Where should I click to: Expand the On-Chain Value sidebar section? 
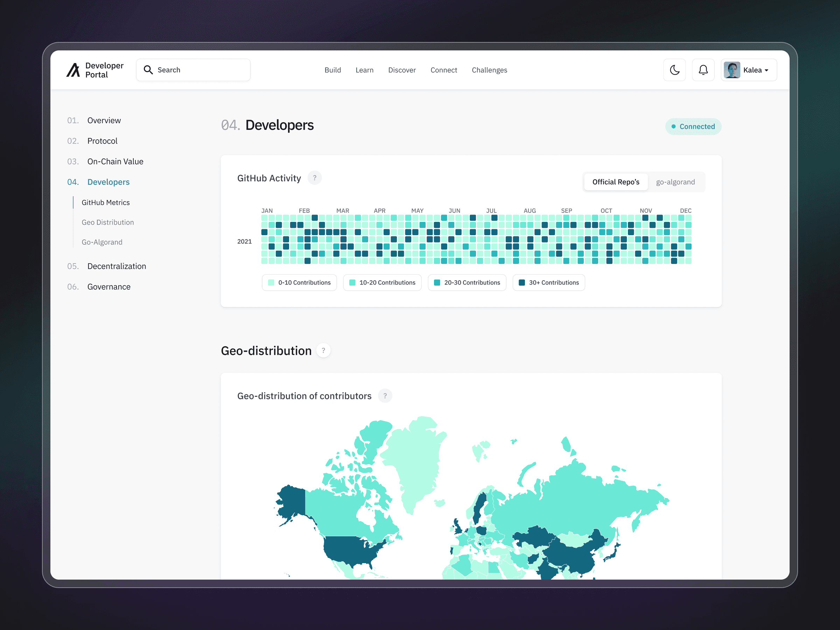point(115,161)
